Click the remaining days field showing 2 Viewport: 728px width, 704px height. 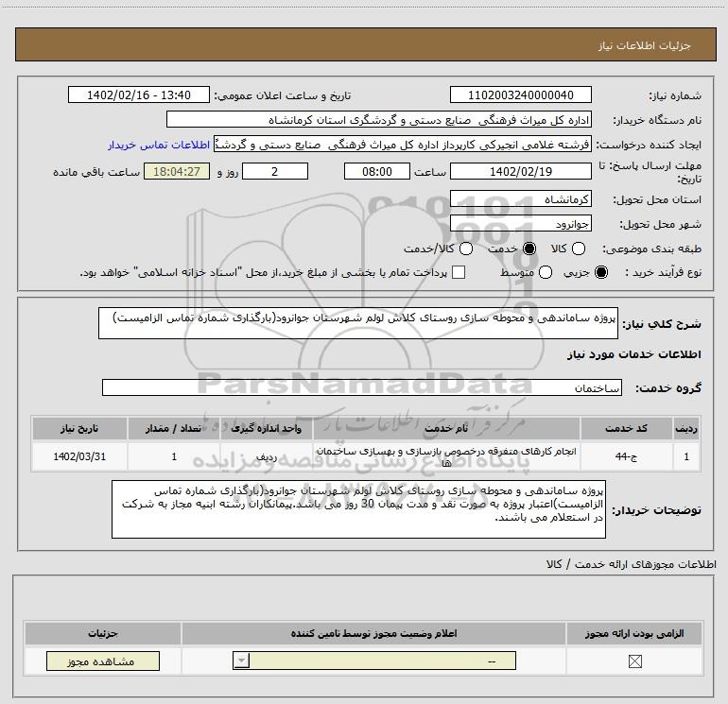[x=275, y=171]
